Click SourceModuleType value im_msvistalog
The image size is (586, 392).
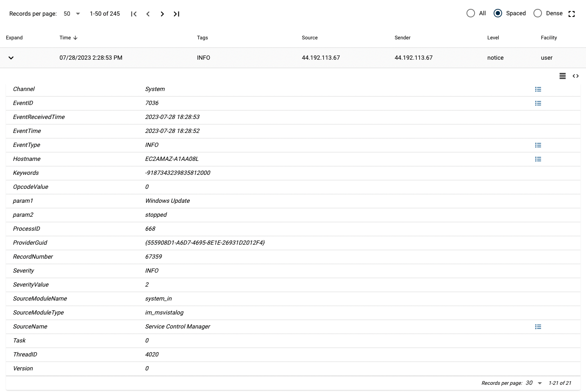164,312
